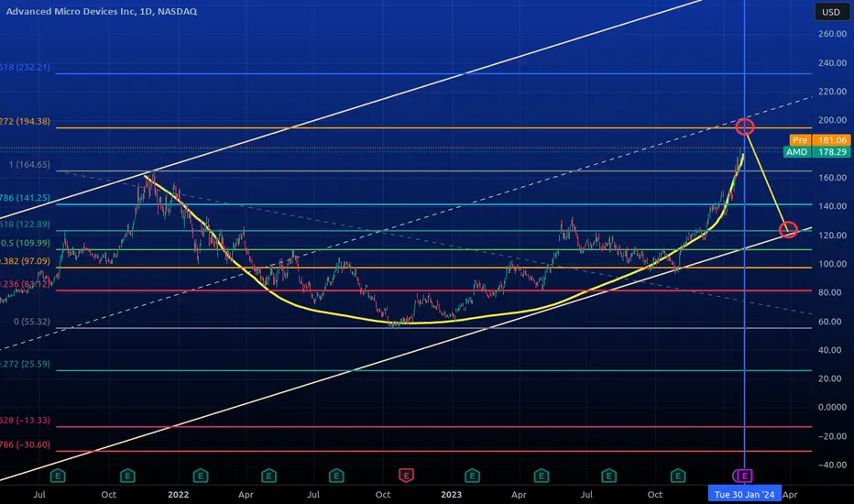
Task: Open the USD currency selector
Action: click(x=832, y=12)
